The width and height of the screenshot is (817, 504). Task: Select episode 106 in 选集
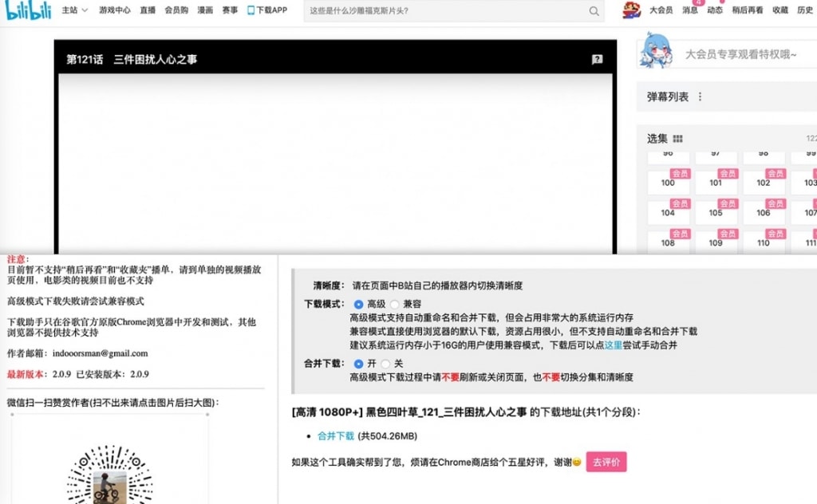764,212
